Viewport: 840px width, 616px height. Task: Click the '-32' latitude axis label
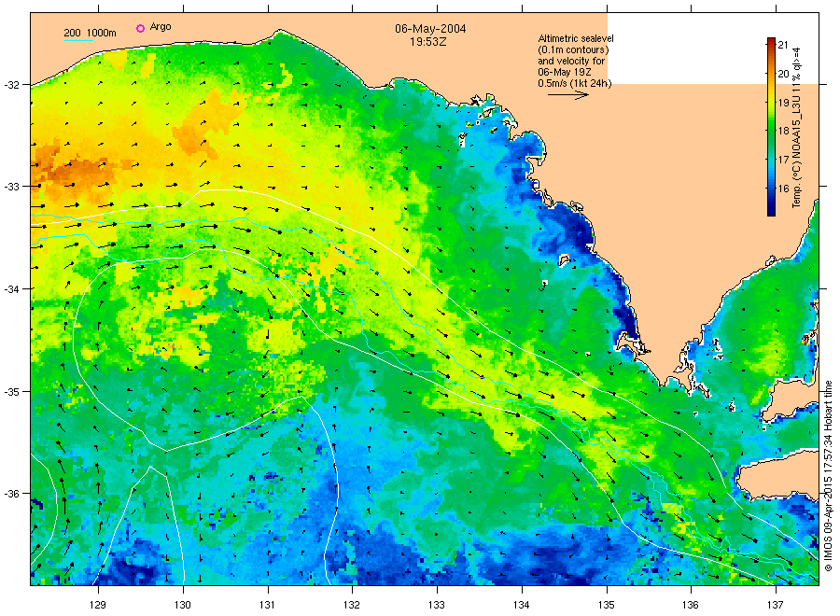coord(11,85)
